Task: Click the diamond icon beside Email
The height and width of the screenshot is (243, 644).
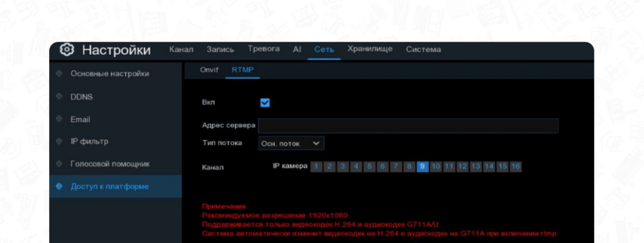Action: click(59, 119)
